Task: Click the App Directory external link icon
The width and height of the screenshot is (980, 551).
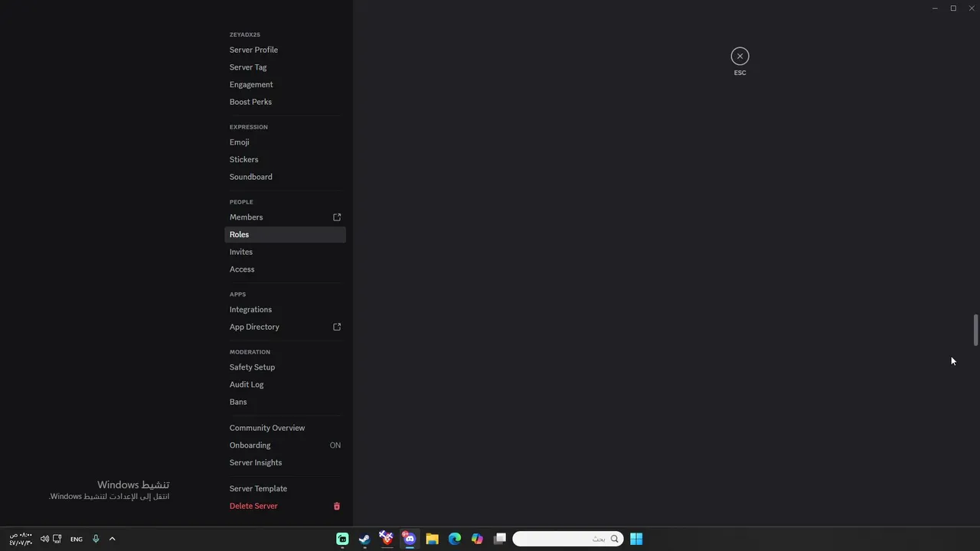Action: 337,327
